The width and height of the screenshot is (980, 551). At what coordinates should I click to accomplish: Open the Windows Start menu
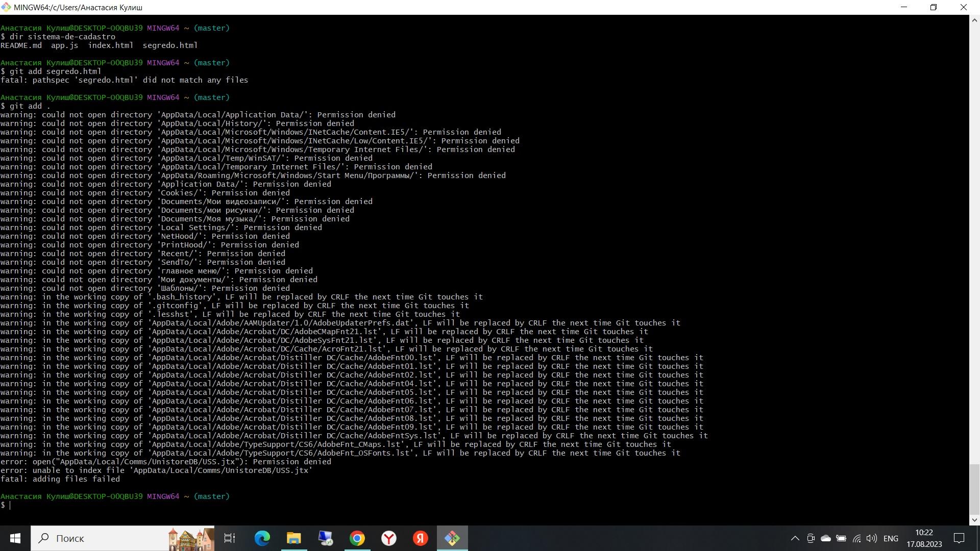[x=15, y=538]
